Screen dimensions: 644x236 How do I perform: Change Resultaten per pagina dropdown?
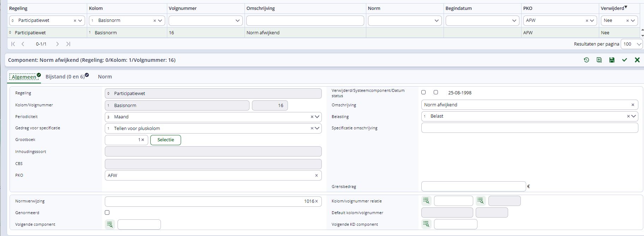(x=632, y=44)
